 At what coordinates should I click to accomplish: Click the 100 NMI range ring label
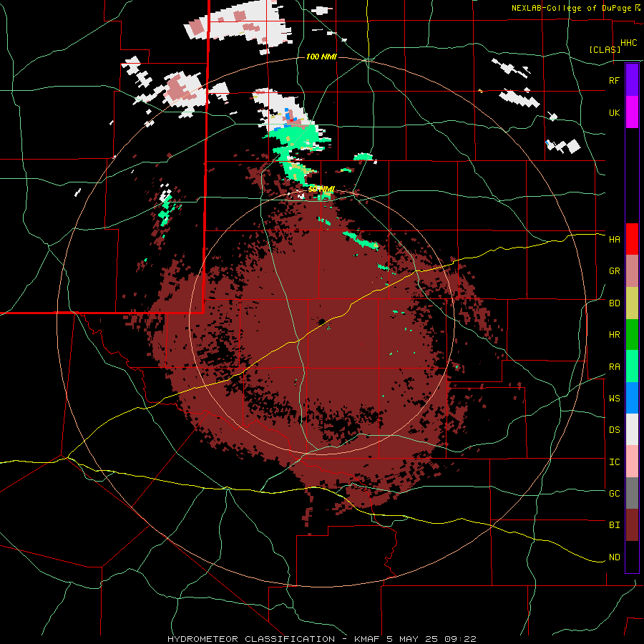pyautogui.click(x=321, y=57)
